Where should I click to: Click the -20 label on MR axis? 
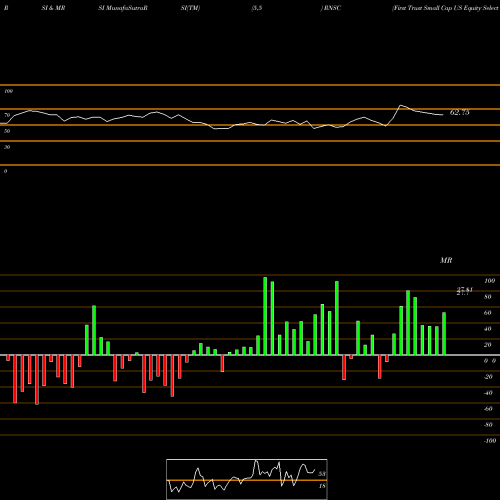tap(488, 377)
